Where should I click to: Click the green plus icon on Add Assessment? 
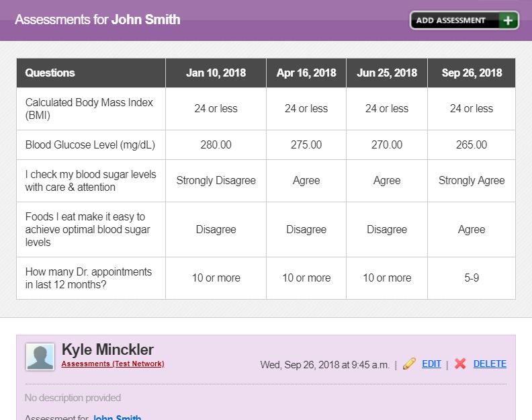508,20
